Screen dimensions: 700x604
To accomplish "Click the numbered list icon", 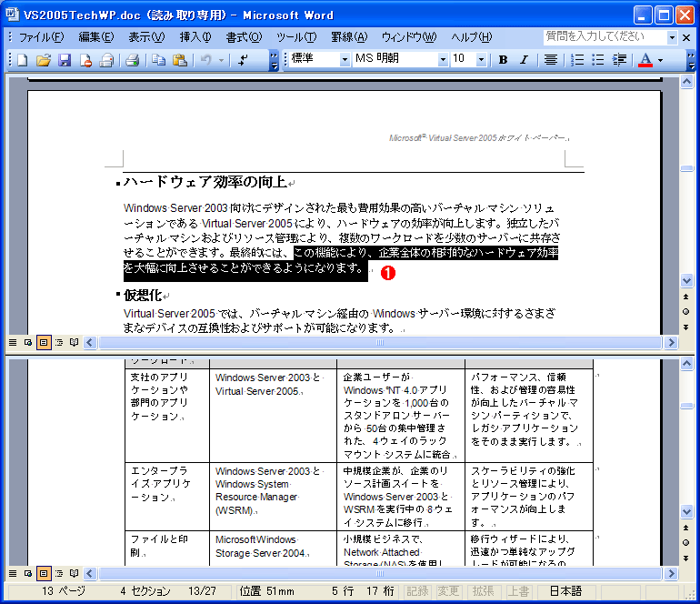I will coord(577,59).
